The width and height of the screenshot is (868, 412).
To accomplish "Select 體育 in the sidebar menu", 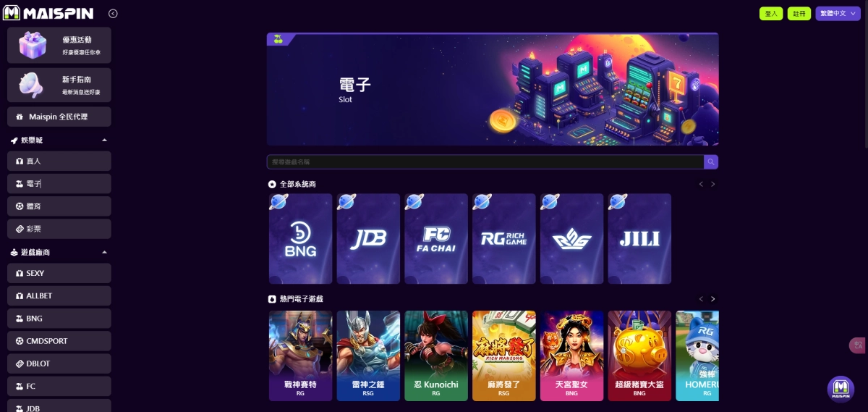I will tap(59, 206).
